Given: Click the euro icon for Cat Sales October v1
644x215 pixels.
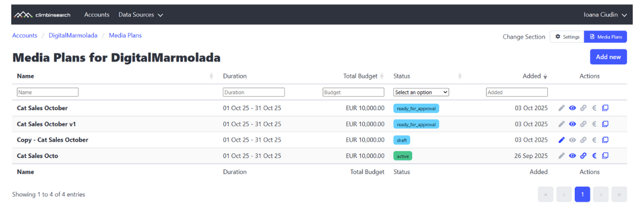Looking at the screenshot, I should click(x=594, y=124).
